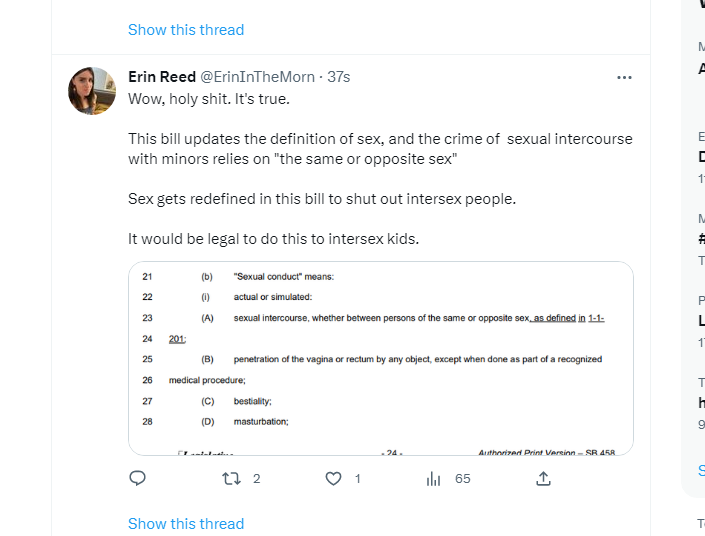Open the view analytics bar chart icon
The height and width of the screenshot is (536, 705).
point(434,479)
